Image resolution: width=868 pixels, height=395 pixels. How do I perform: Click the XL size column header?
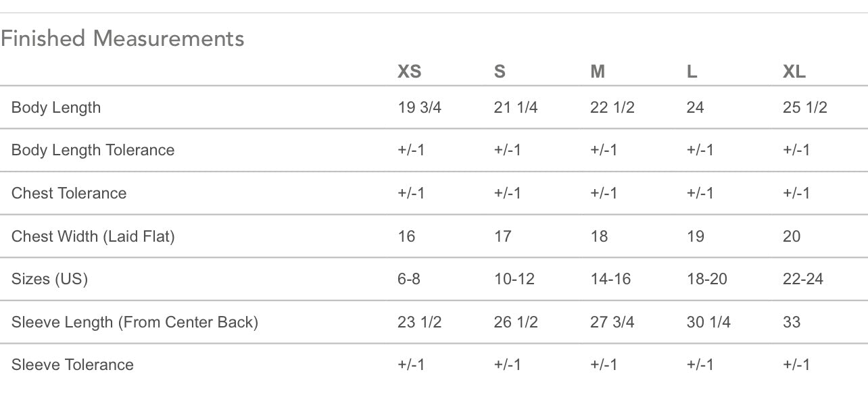pos(794,72)
